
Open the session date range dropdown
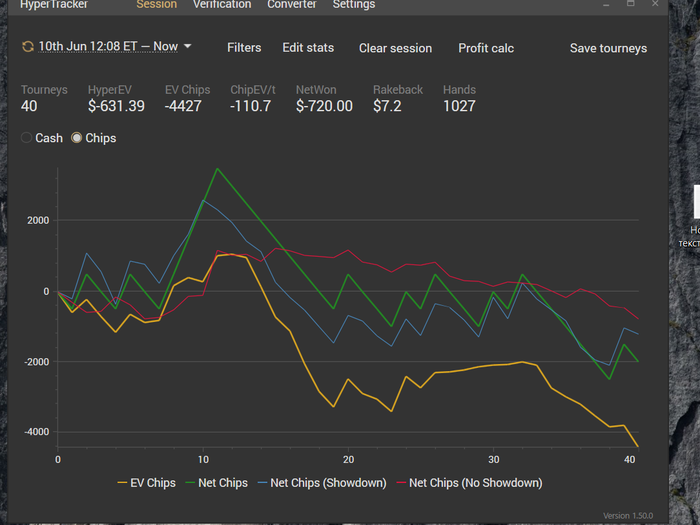(x=108, y=46)
